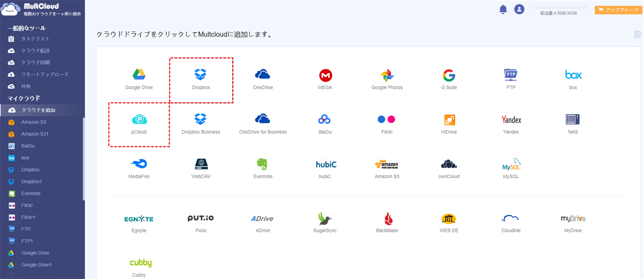
Task: Add OneDrive cloud
Action: [x=263, y=79]
